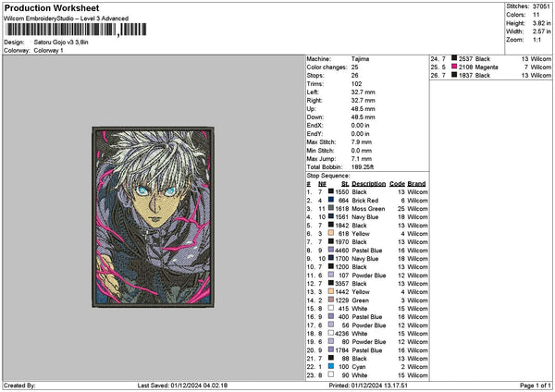Viewport: 555px width, 392px height.
Task: Click the Powder Blue swatch with 107 stitches
Action: coord(331,275)
